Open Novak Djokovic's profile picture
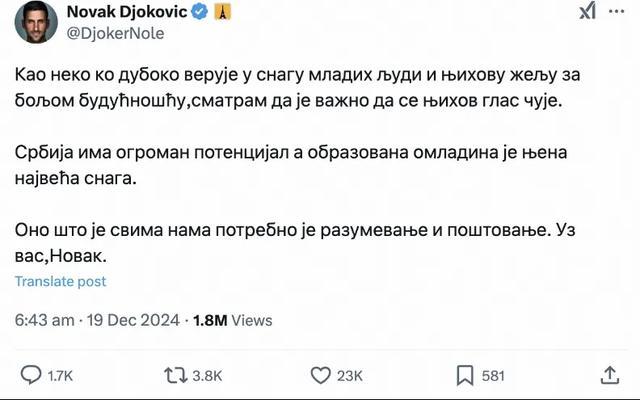The width and height of the screenshot is (640, 400). point(35,22)
